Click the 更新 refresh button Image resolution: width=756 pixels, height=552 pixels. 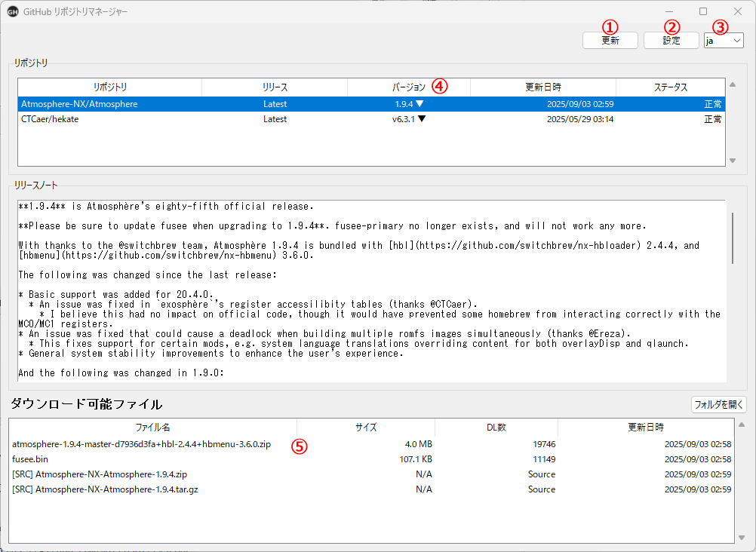click(x=610, y=41)
